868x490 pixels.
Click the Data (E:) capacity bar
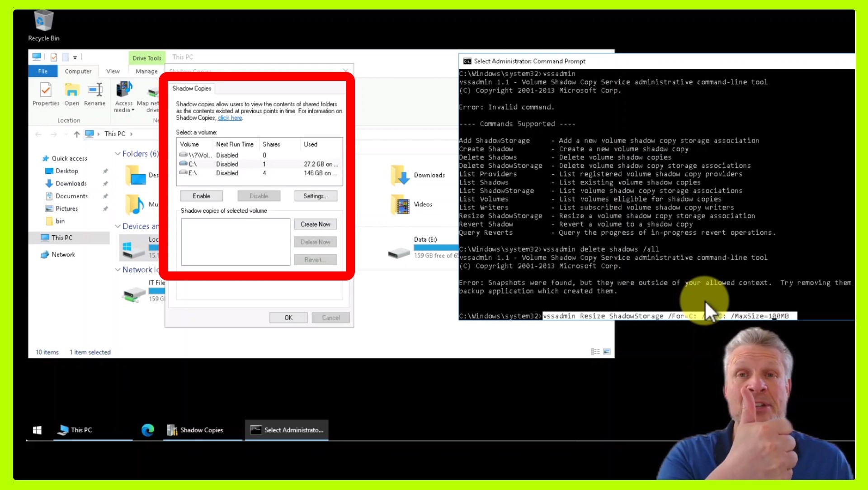point(436,247)
